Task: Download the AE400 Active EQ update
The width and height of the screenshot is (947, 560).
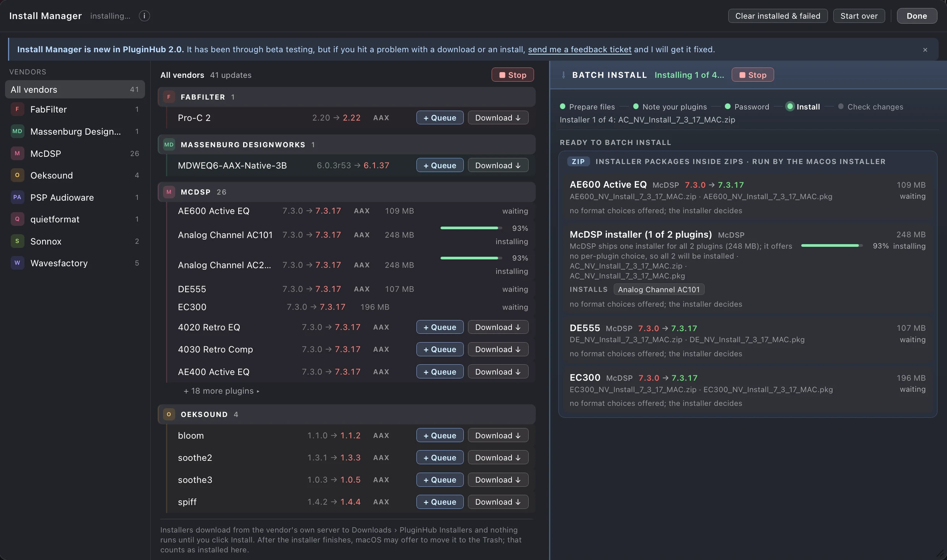Action: pyautogui.click(x=498, y=372)
